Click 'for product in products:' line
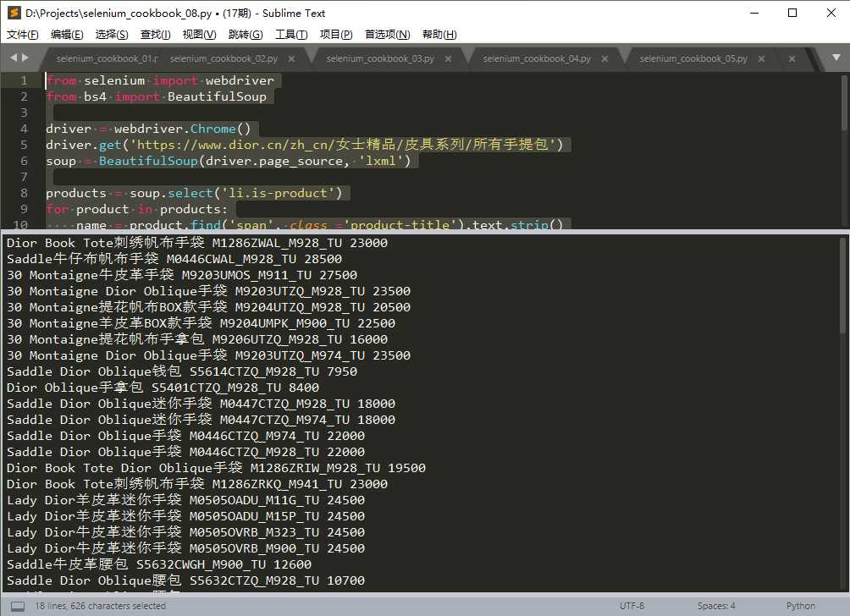Image resolution: width=850 pixels, height=616 pixels. point(136,209)
